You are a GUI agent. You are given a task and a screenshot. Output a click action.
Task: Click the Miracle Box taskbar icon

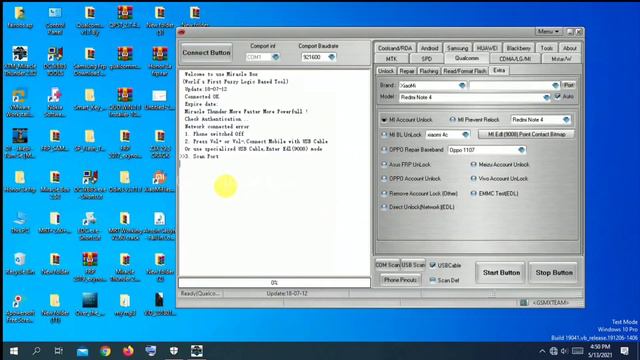tap(197, 351)
